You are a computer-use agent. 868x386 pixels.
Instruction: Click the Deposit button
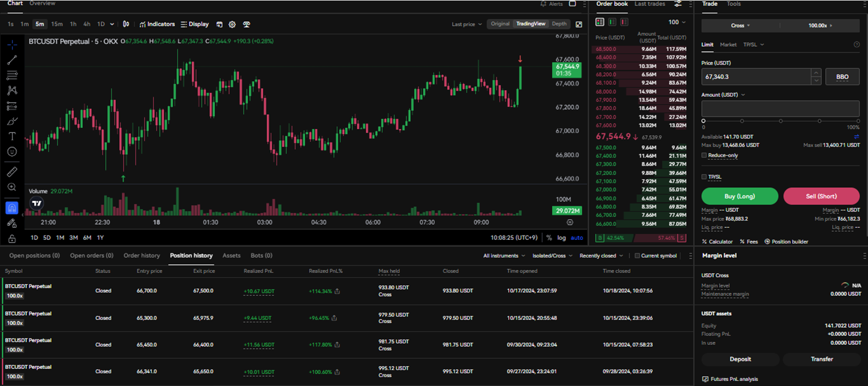[740, 359]
